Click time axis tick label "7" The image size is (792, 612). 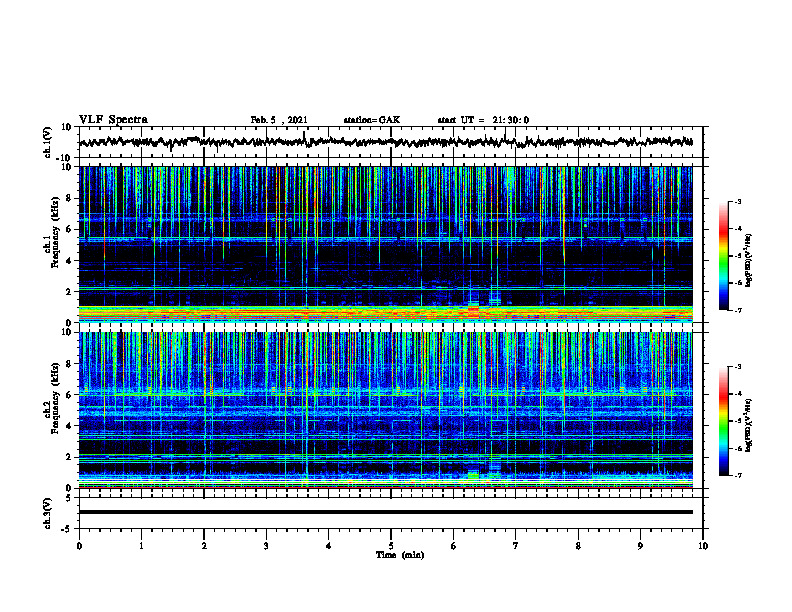pyautogui.click(x=516, y=546)
